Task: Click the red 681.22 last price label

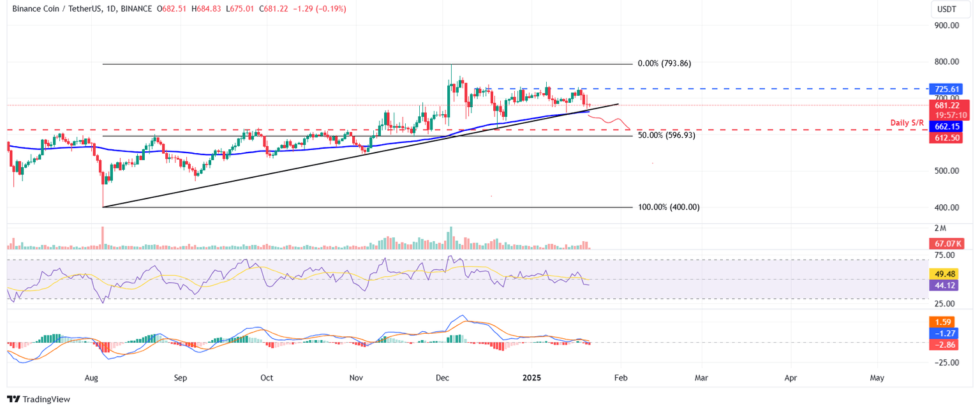Action: click(947, 105)
